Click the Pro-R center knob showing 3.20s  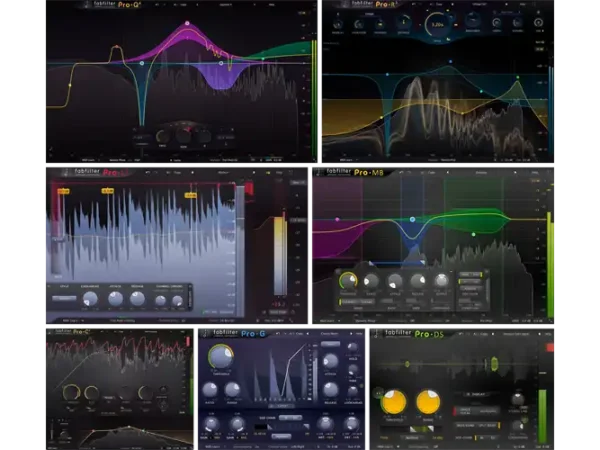point(437,24)
